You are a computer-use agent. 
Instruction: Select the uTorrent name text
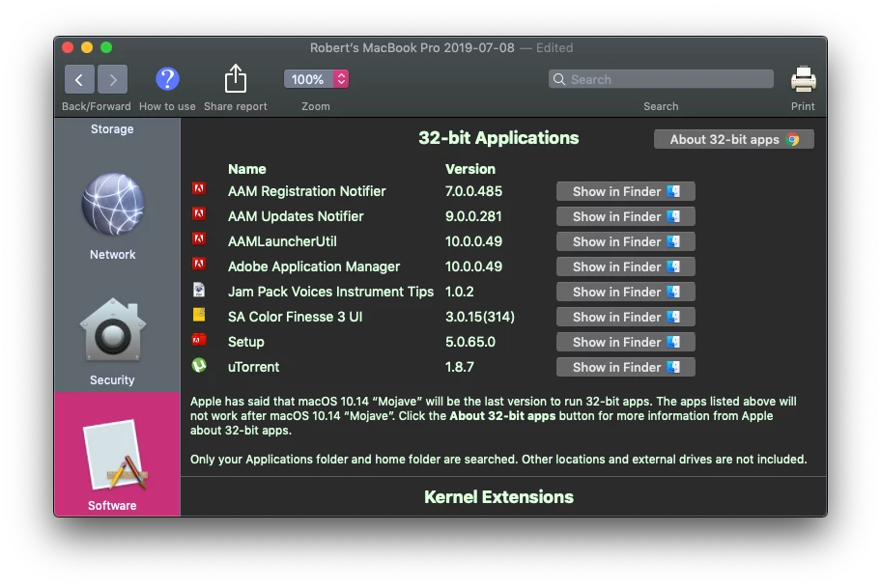coord(253,367)
